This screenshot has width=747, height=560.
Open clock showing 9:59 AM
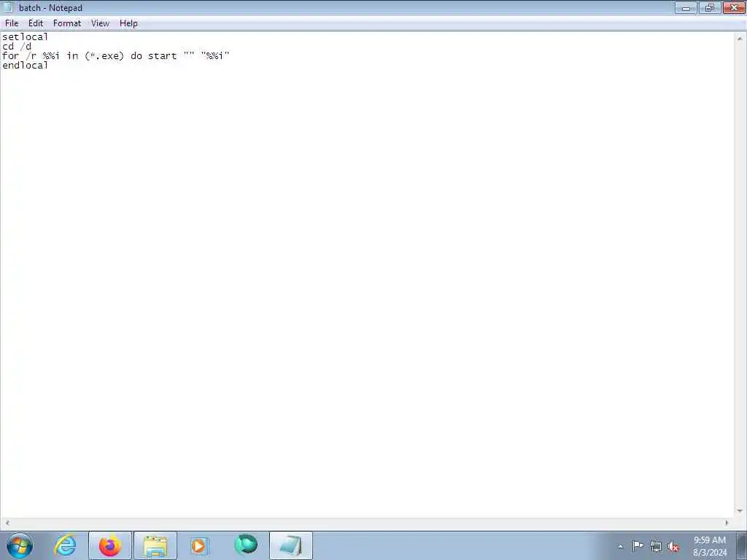(x=710, y=546)
